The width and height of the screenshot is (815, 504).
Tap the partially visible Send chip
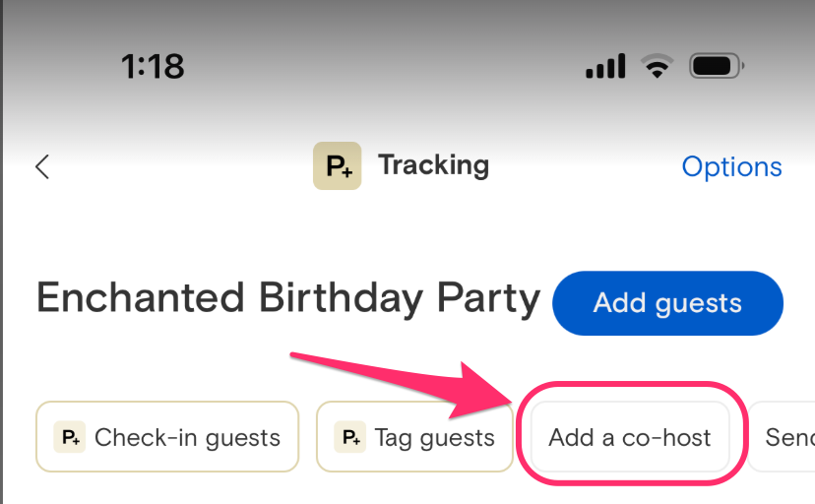[783, 436]
